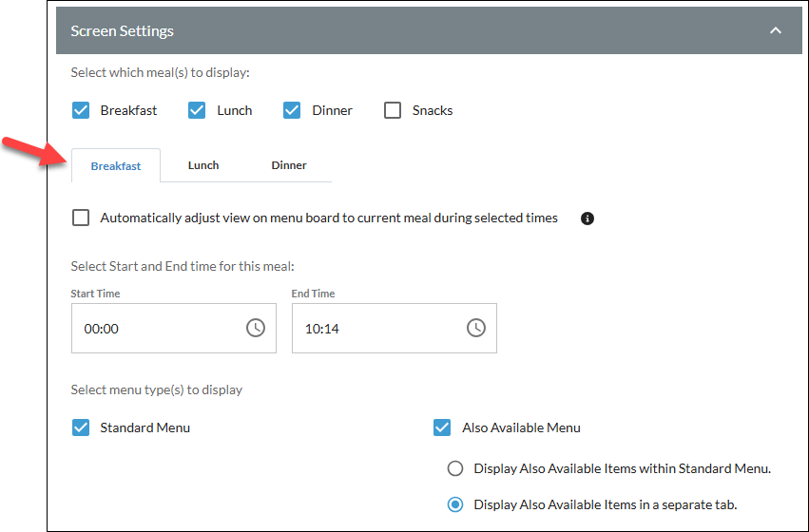Switch to the Breakfast tab

tap(116, 166)
